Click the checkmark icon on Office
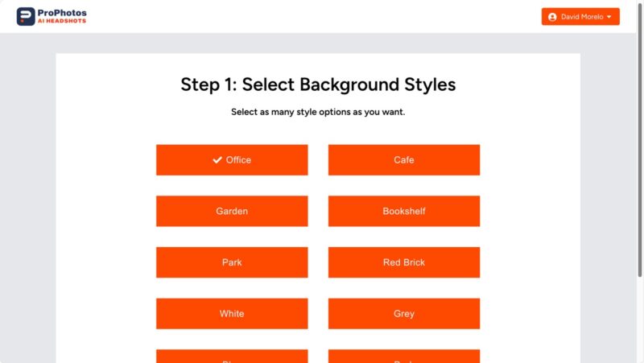Viewport: 644px width, 363px height. click(217, 160)
